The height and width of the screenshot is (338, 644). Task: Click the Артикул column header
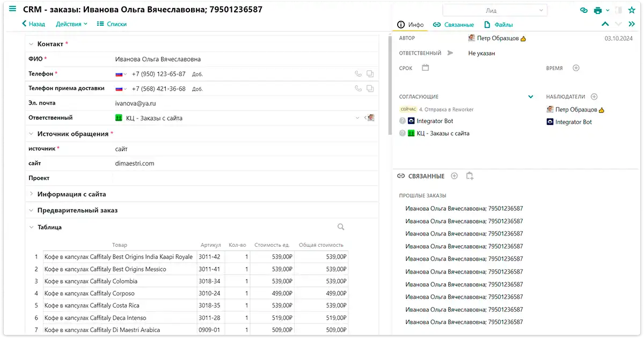pyautogui.click(x=211, y=245)
